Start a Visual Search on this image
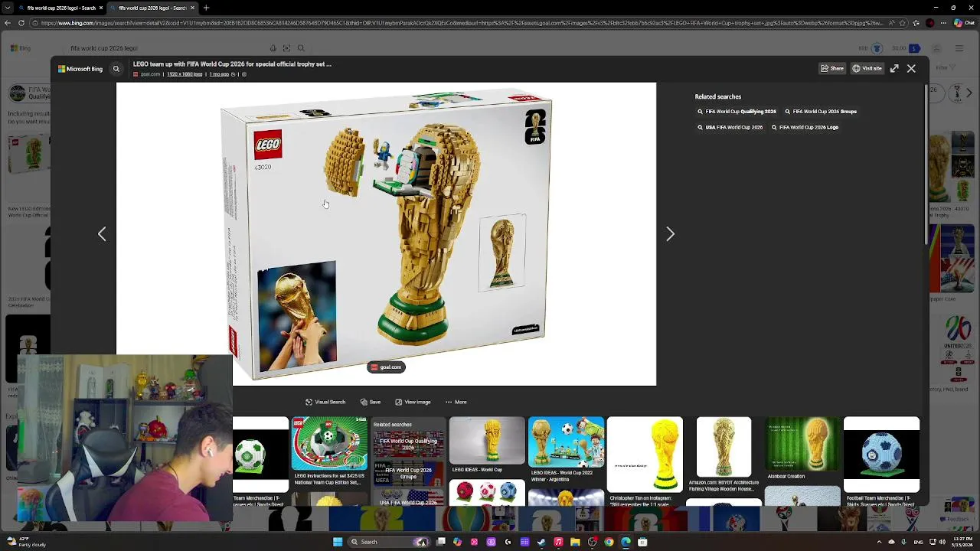This screenshot has height=551, width=980. [325, 402]
